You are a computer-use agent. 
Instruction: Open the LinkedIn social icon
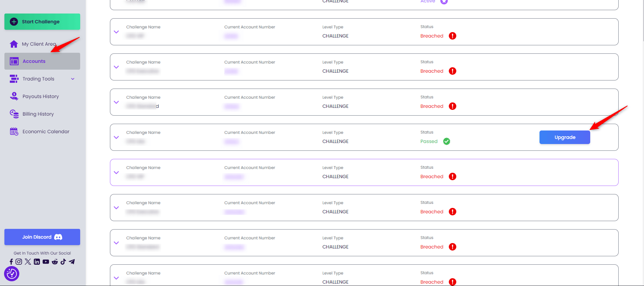[x=37, y=262]
